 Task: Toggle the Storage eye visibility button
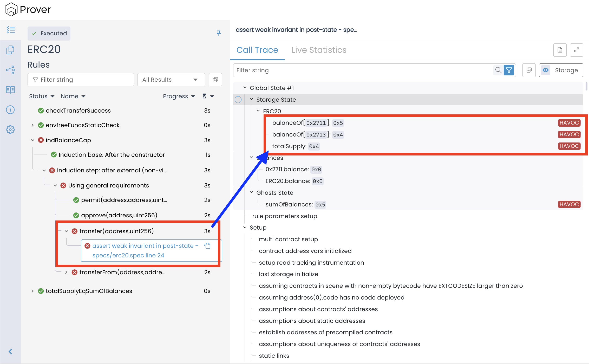point(546,70)
